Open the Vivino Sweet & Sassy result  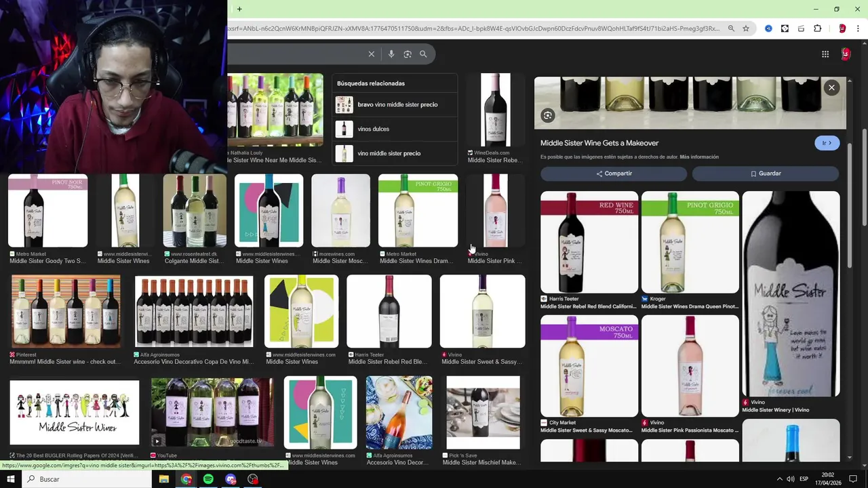pyautogui.click(x=482, y=312)
